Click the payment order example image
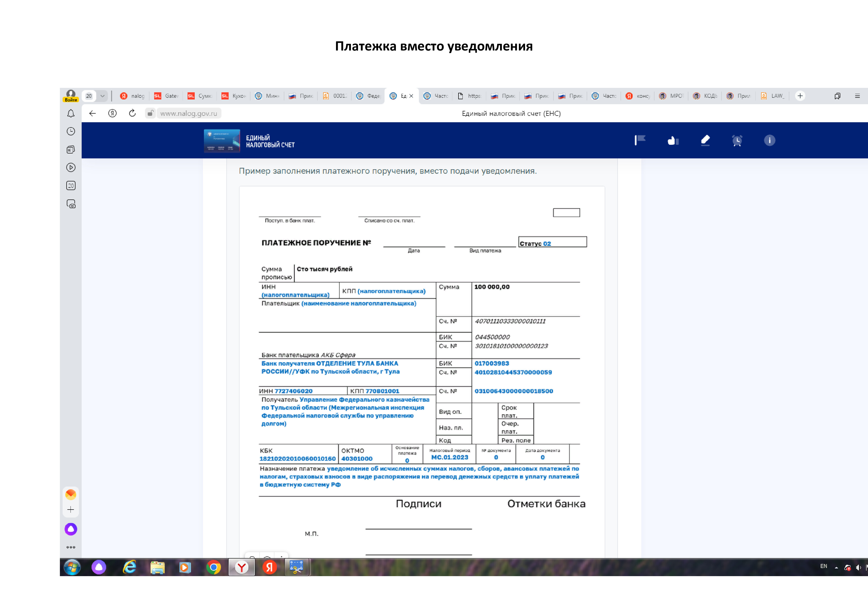This screenshot has height=614, width=868. coord(422,372)
